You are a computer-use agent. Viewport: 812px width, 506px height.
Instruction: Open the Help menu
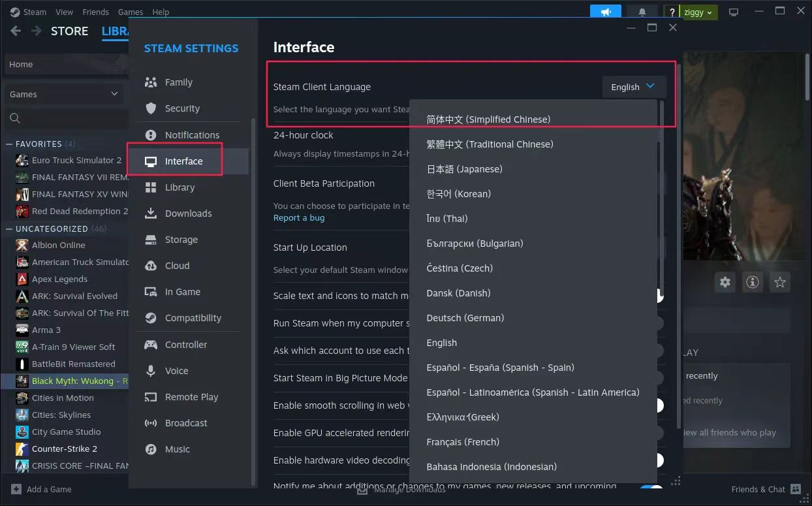(x=161, y=12)
